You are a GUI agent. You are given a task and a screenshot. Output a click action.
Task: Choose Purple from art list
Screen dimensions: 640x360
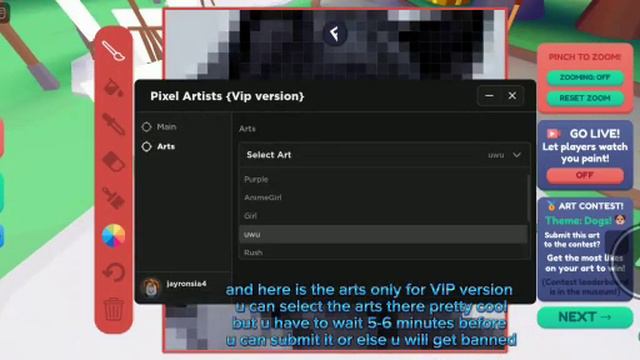tap(382, 179)
